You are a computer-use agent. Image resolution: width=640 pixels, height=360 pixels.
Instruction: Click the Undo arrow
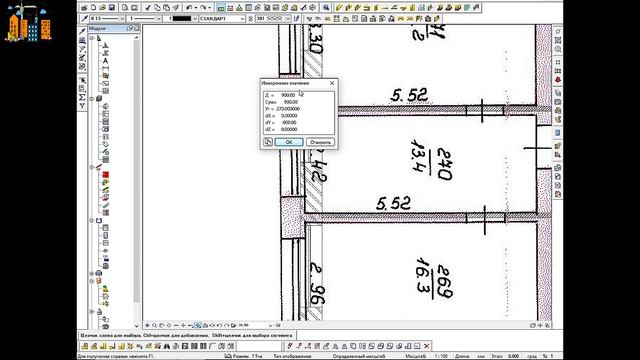189,7
